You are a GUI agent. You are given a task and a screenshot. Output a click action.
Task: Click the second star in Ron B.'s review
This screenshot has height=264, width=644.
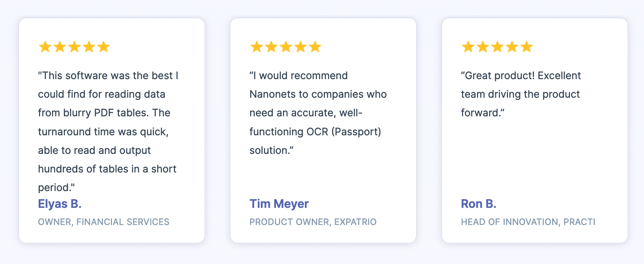point(483,47)
